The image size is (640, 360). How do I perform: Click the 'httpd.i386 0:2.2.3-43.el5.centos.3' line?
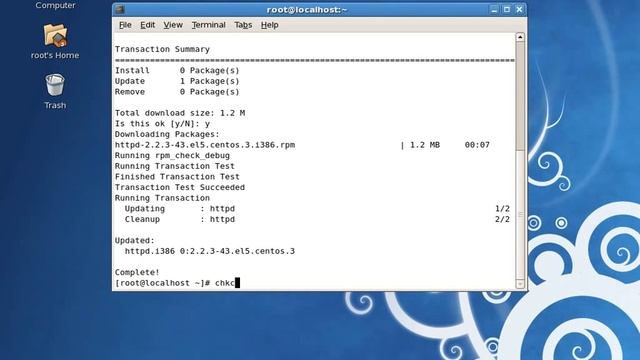[210, 251]
